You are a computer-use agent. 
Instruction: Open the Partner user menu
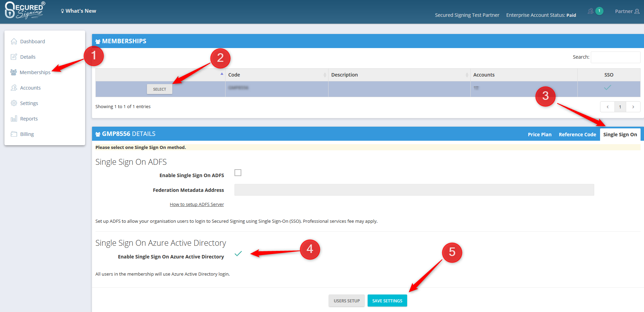click(x=627, y=11)
